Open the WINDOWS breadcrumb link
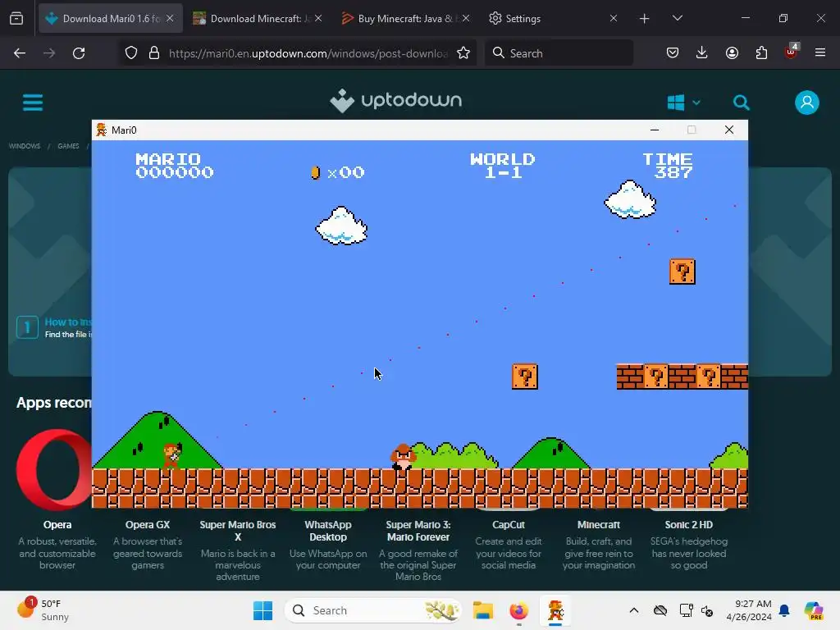840x630 pixels. click(x=25, y=146)
